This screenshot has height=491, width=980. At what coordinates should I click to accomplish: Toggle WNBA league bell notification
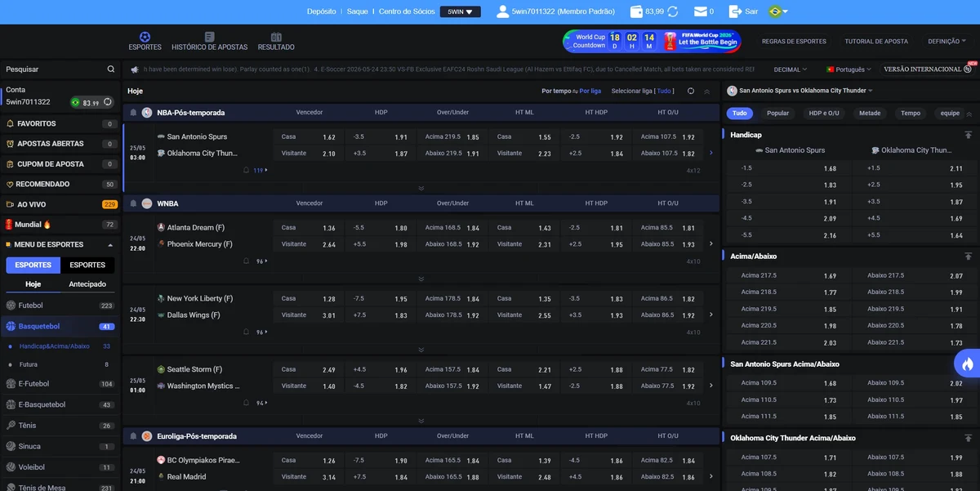133,203
